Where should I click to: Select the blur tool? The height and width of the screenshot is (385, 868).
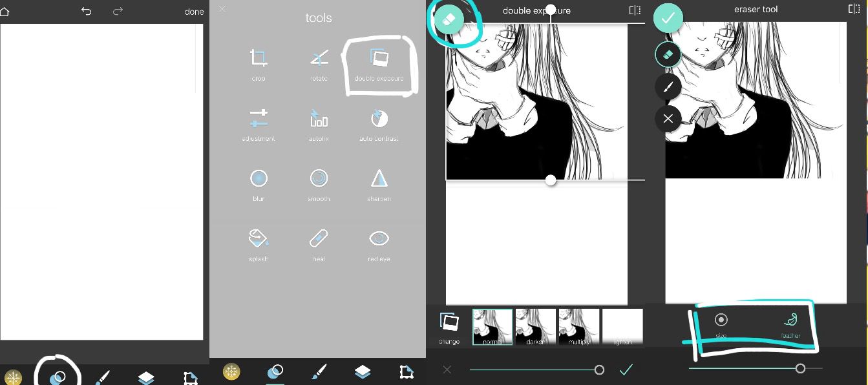tap(259, 185)
